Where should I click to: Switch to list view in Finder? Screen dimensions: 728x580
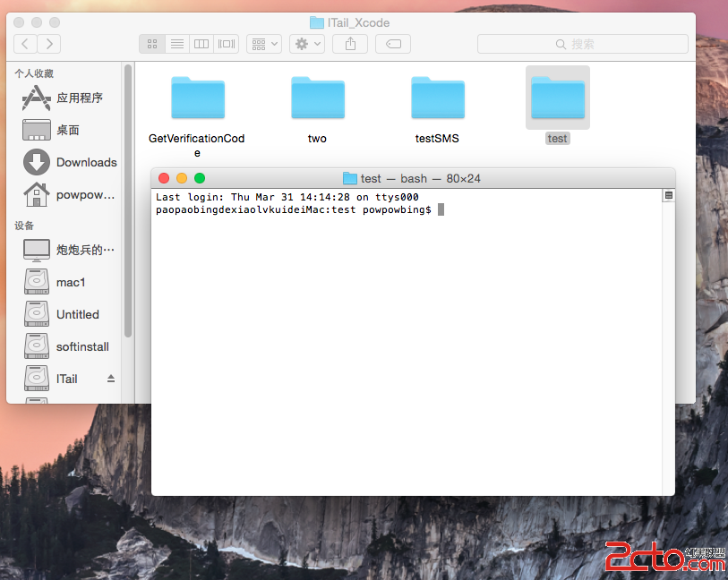point(176,43)
